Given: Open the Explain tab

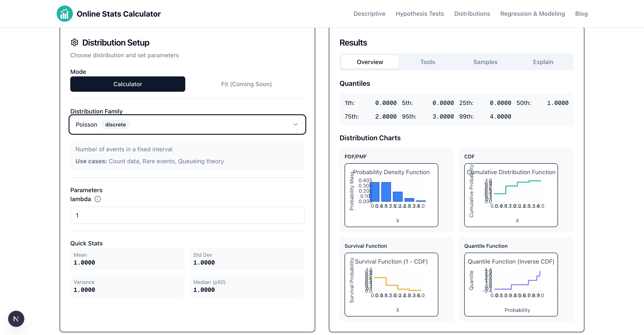Looking at the screenshot, I should (543, 62).
